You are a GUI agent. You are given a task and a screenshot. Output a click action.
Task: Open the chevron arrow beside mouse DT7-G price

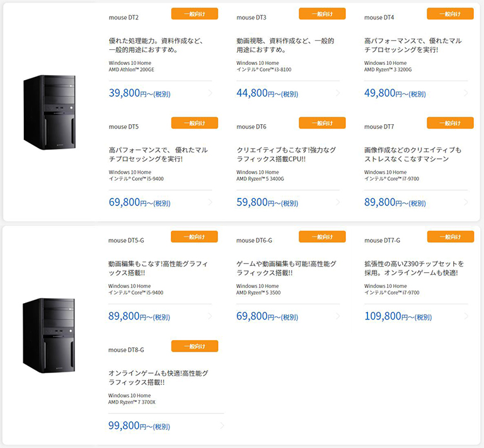[466, 316]
